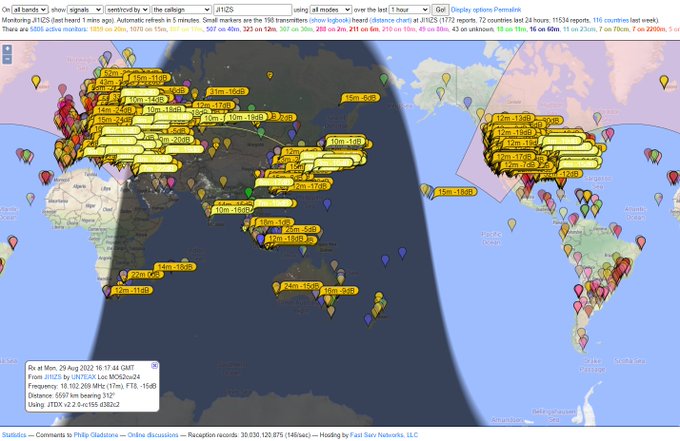Click the Fast Serv Networks, LLC link
This screenshot has width=680, height=441.
384,435
